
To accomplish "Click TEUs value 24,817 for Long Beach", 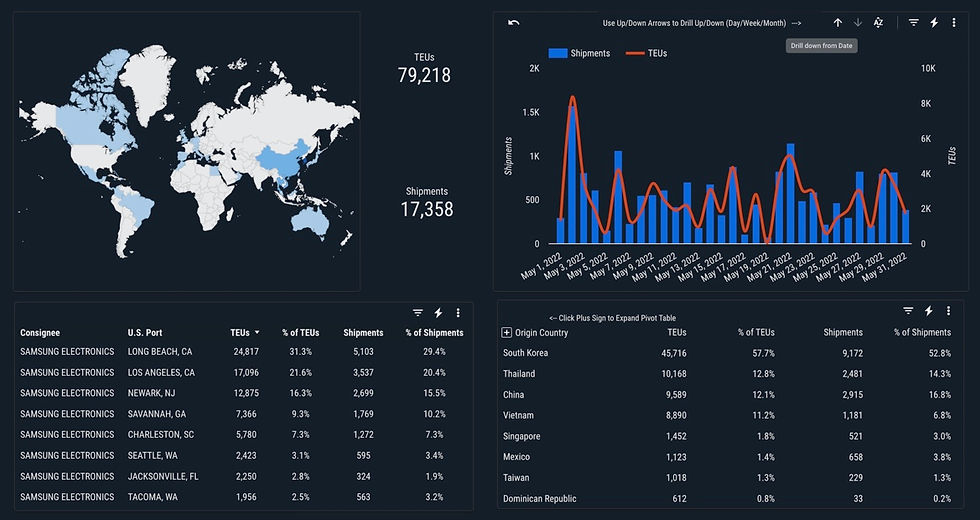I will point(246,352).
